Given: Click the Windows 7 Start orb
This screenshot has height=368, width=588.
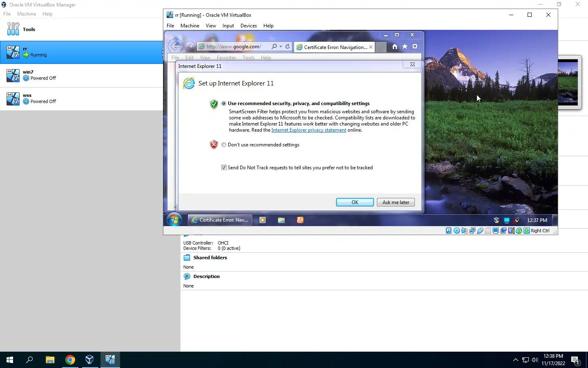Looking at the screenshot, I should (174, 220).
